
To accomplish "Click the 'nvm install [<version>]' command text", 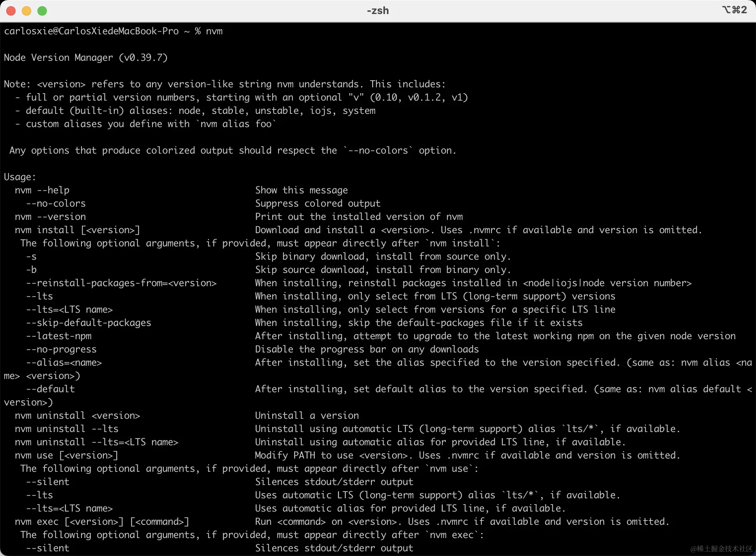I will (77, 230).
